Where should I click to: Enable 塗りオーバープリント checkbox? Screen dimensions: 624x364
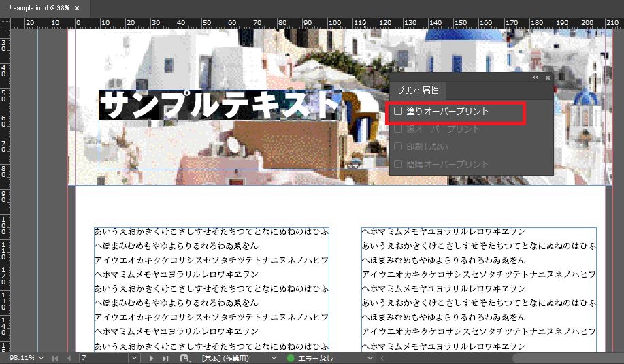pos(399,111)
